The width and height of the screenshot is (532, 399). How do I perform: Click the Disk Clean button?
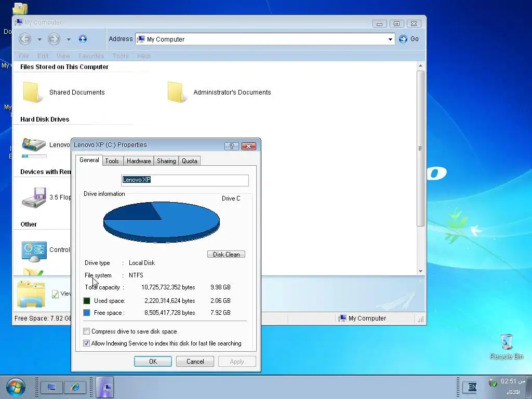[x=227, y=255]
